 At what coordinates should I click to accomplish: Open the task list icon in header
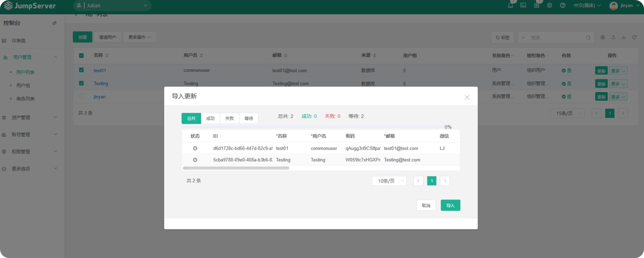point(537,5)
